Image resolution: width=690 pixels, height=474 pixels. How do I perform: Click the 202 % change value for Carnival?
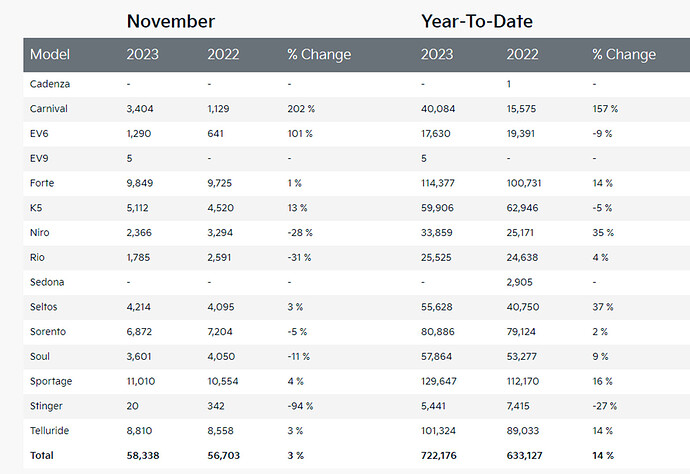coord(301,108)
